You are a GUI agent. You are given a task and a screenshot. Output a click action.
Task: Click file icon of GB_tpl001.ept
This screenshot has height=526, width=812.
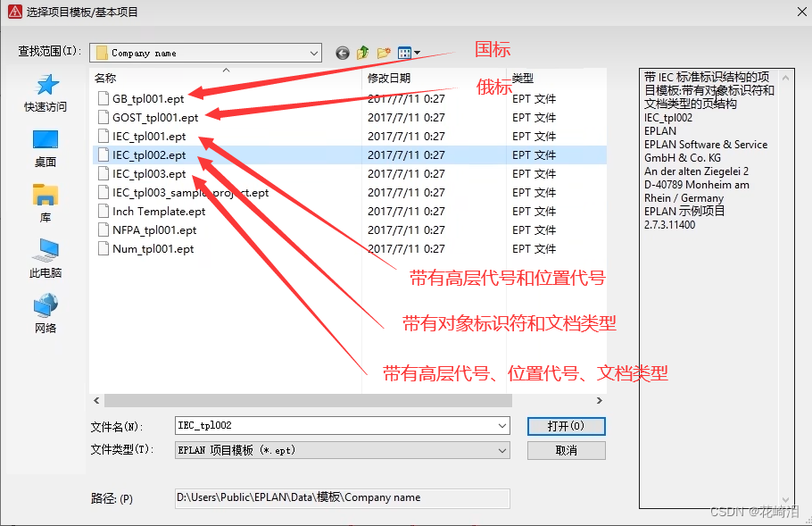(x=104, y=98)
